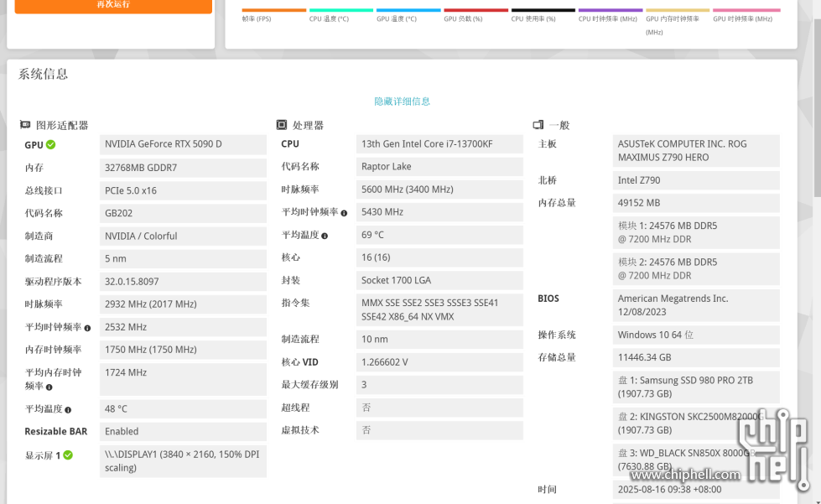The width and height of the screenshot is (821, 504).
Task: Click the 16 (16) cores value
Action: [x=439, y=257]
